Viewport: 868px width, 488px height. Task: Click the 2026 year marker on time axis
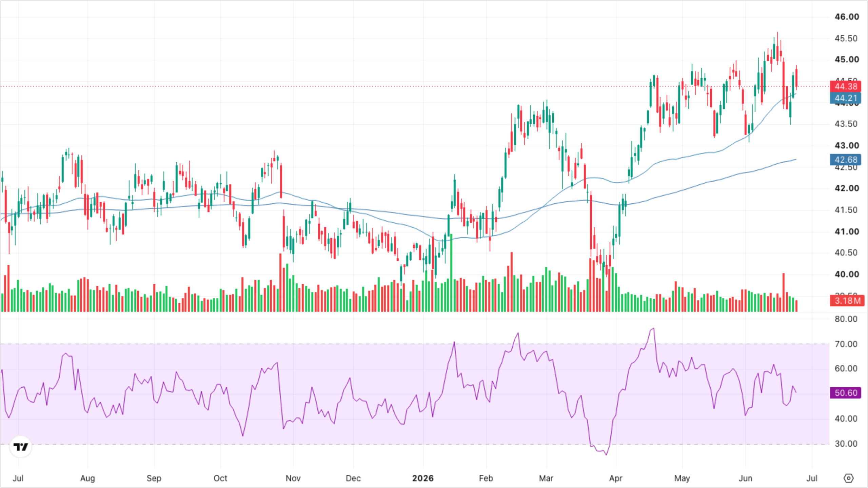[x=423, y=478]
